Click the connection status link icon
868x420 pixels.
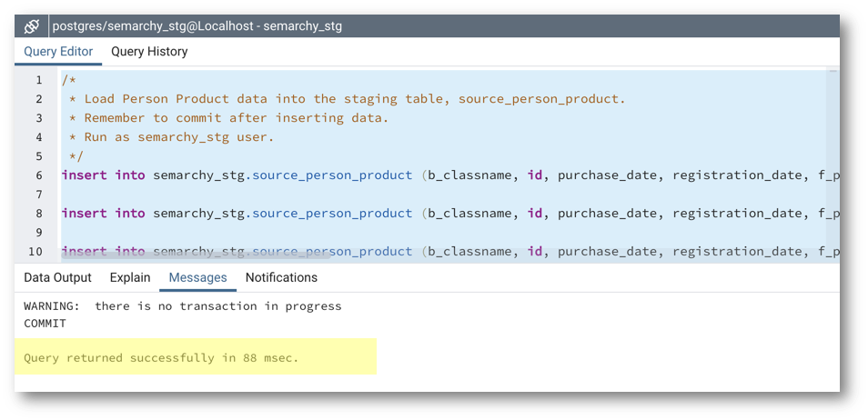click(x=32, y=25)
